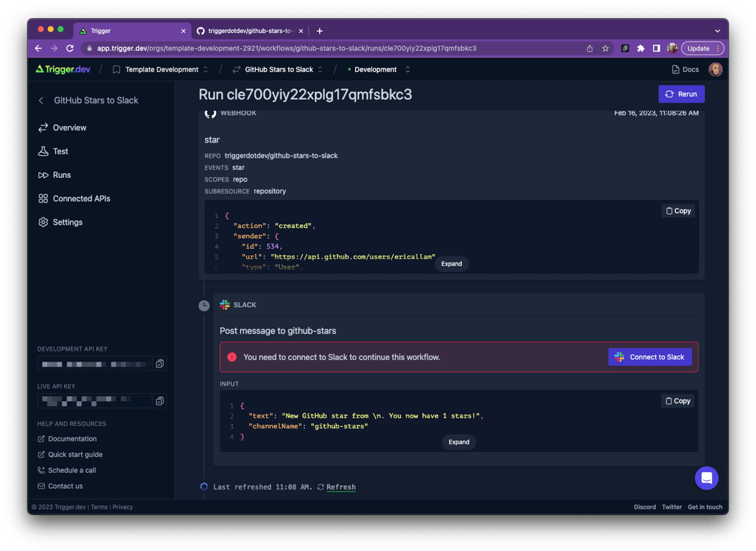Viewport: 756px width, 551px height.
Task: Copy the Slack input JSON
Action: (678, 401)
